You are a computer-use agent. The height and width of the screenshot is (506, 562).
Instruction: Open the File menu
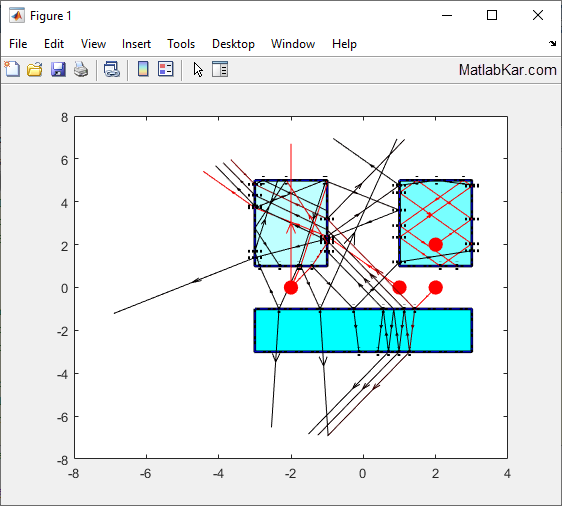pos(18,44)
